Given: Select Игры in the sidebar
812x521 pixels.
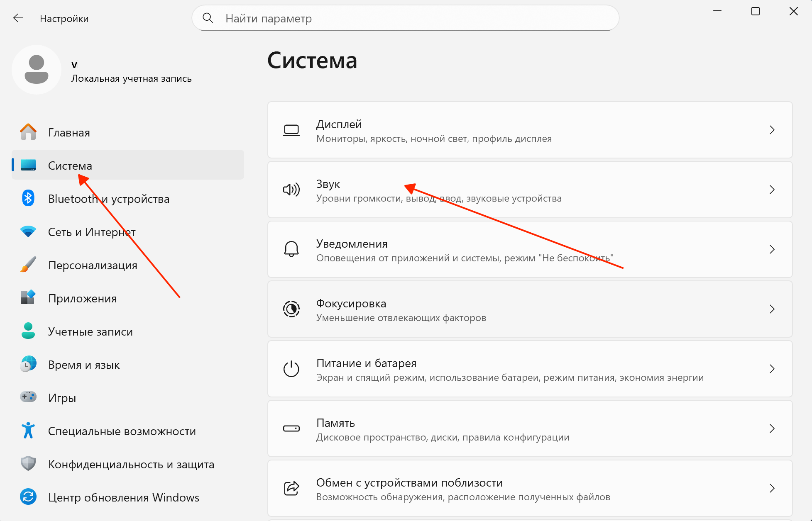Looking at the screenshot, I should tap(128, 397).
